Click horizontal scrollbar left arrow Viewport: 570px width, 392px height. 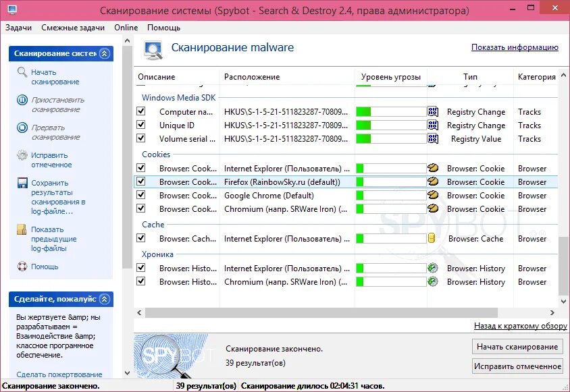coord(139,312)
